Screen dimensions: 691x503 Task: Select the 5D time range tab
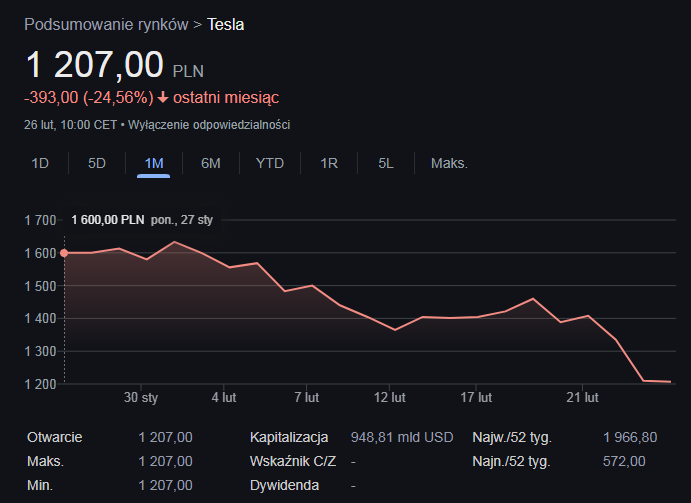coord(97,163)
